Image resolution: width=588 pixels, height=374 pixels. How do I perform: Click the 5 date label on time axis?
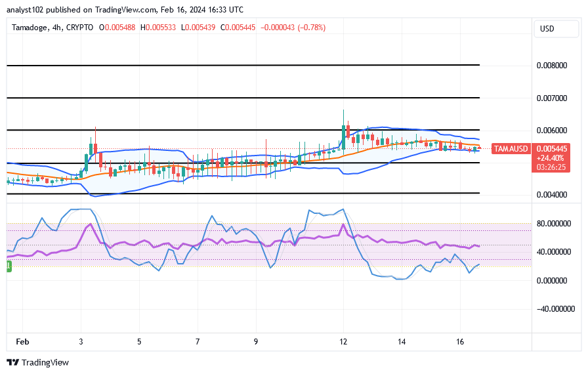click(x=139, y=342)
